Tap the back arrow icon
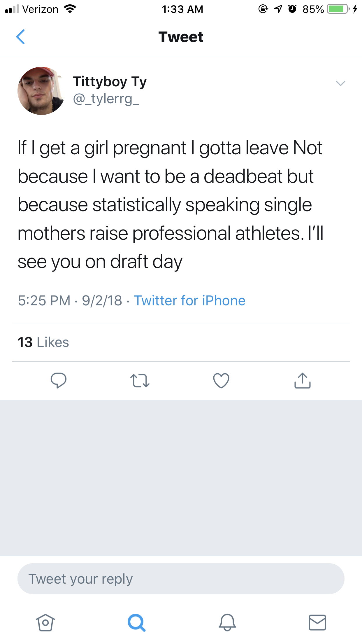 (x=20, y=37)
